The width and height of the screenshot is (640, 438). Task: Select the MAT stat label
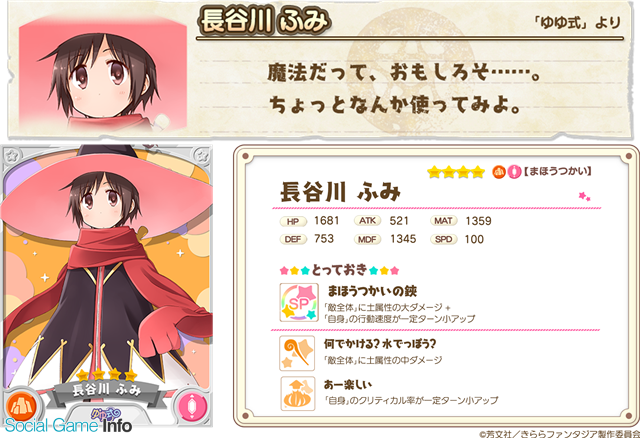point(443,221)
